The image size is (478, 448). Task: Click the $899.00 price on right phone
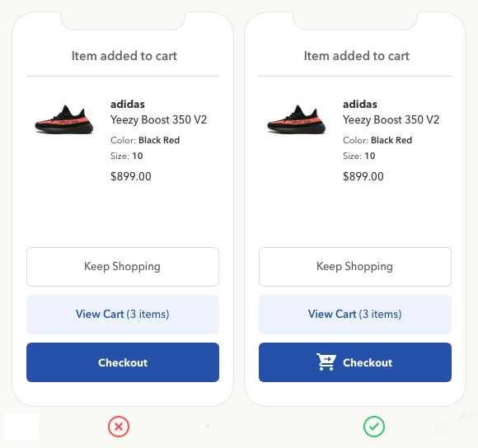[x=363, y=176]
